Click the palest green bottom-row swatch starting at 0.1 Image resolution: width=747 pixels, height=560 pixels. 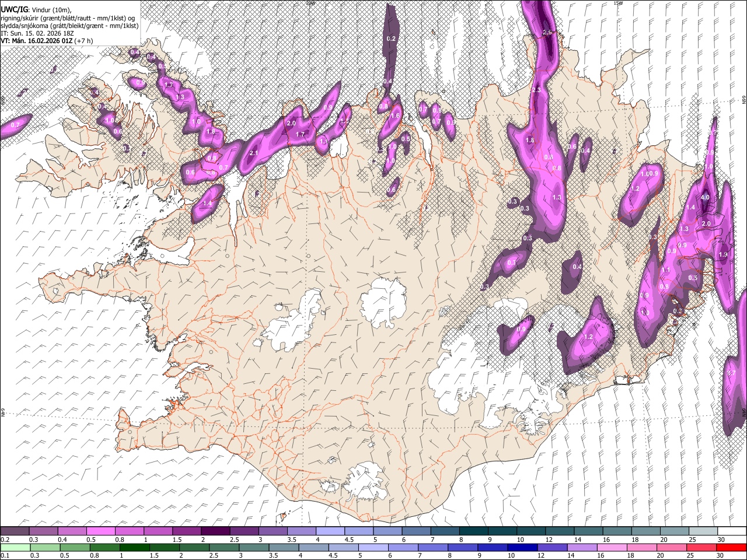tap(15, 547)
